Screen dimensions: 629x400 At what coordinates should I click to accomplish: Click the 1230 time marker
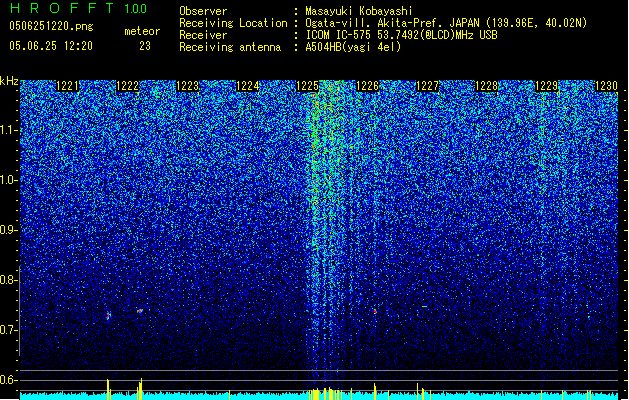click(x=607, y=86)
